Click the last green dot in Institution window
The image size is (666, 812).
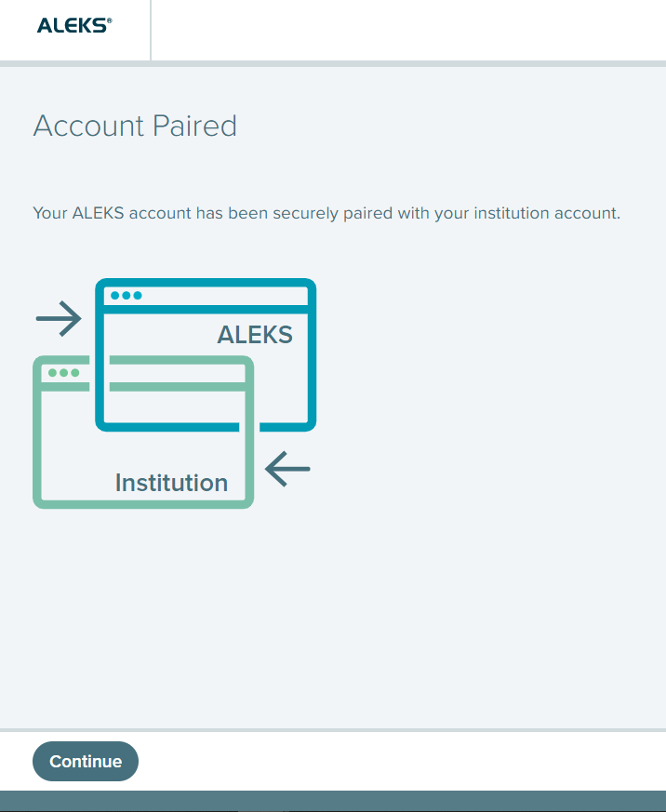pyautogui.click(x=75, y=373)
